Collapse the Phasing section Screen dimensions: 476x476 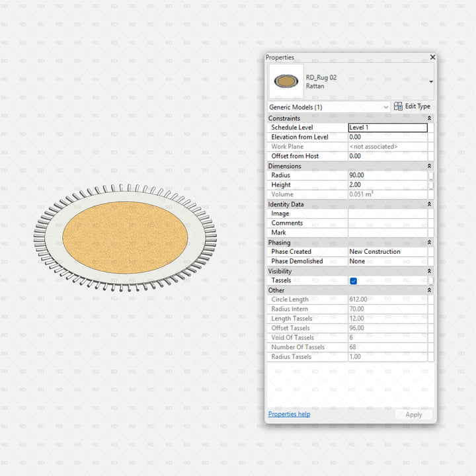(x=429, y=242)
